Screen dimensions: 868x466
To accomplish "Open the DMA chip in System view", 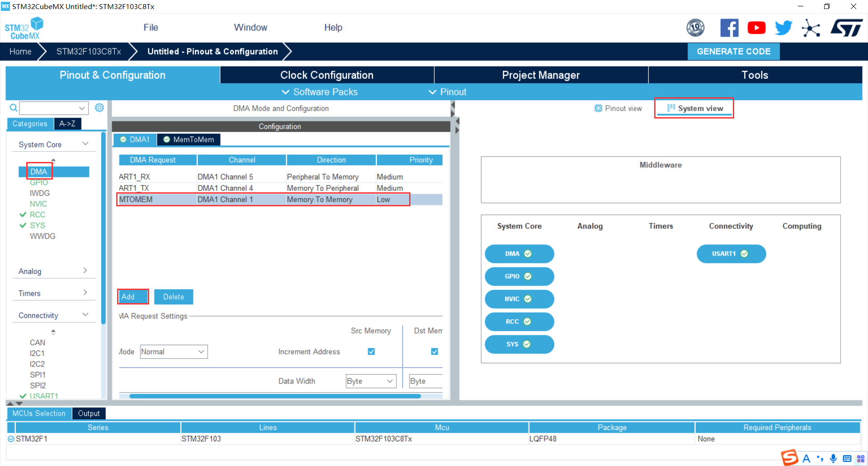I will [519, 254].
